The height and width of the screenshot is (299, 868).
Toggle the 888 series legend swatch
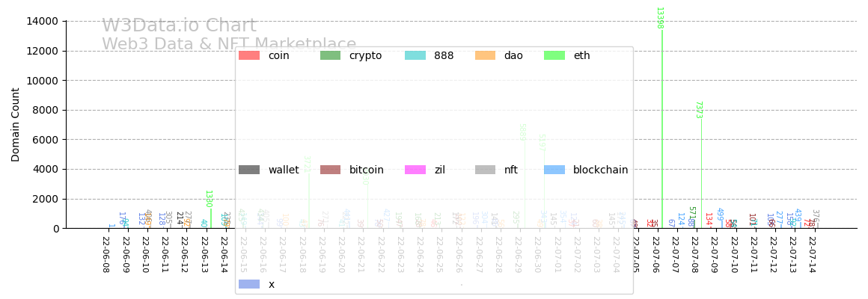[x=415, y=55]
